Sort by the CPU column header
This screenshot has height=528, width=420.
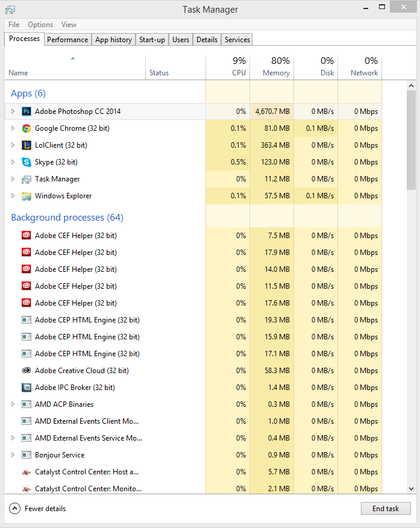pos(228,68)
